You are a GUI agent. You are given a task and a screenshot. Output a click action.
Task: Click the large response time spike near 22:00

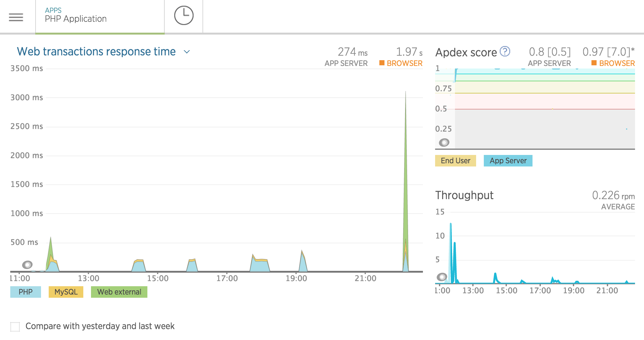point(406,160)
